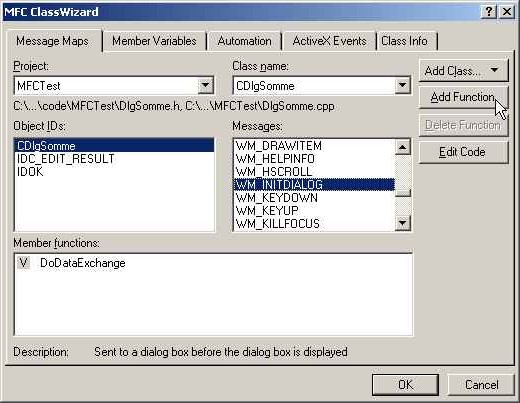
Task: Switch to Member Variables tab
Action: pyautogui.click(x=154, y=41)
